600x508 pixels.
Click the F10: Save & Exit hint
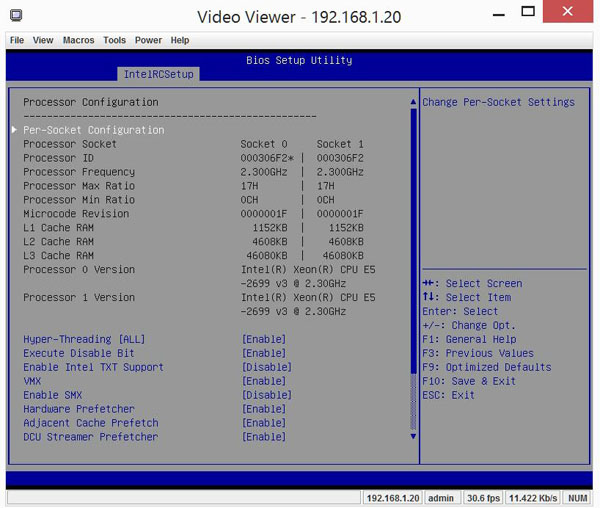pyautogui.click(x=469, y=381)
